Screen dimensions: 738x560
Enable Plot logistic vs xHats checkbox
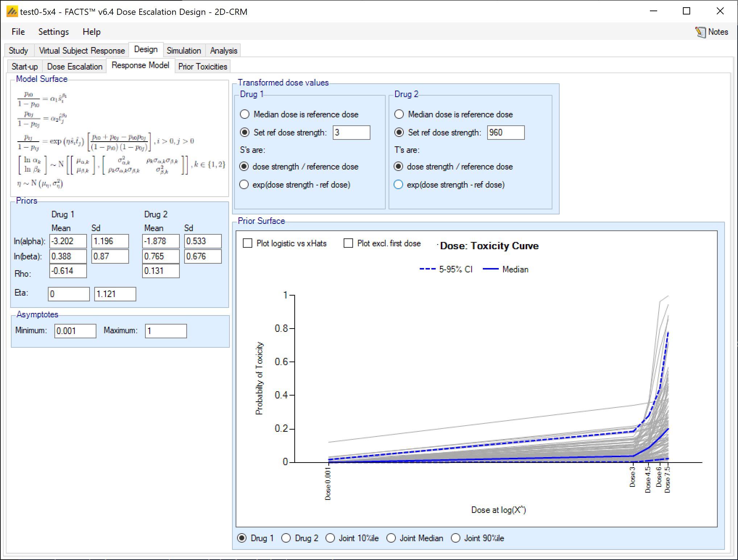pyautogui.click(x=248, y=243)
